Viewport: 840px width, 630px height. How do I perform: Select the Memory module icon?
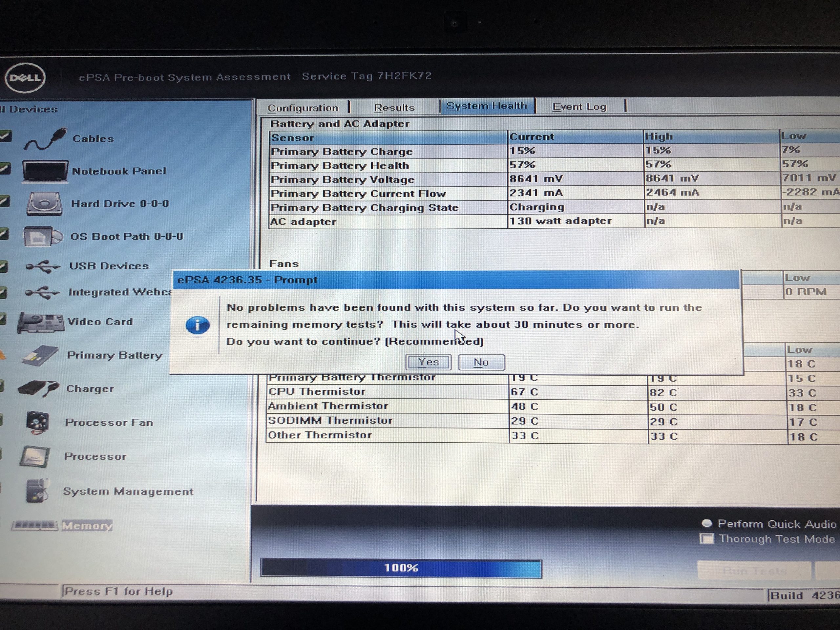34,526
